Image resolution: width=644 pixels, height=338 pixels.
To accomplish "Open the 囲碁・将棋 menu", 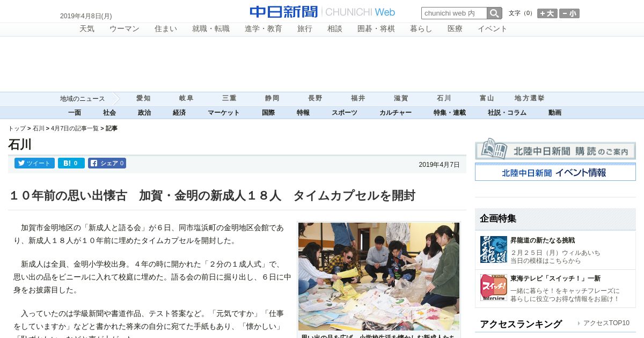I will point(376,29).
